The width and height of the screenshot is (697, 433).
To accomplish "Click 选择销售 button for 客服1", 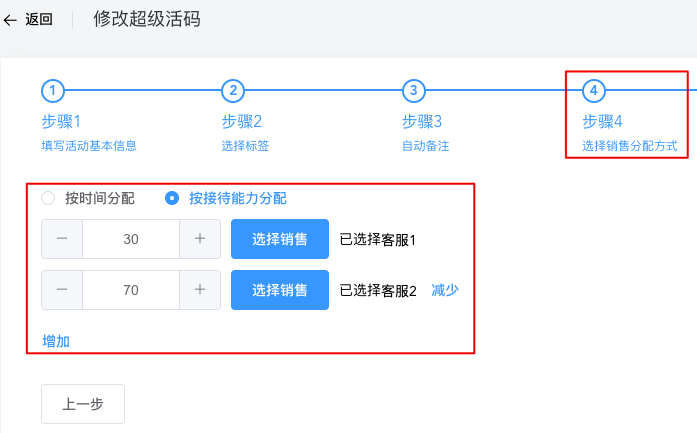I will pos(279,239).
